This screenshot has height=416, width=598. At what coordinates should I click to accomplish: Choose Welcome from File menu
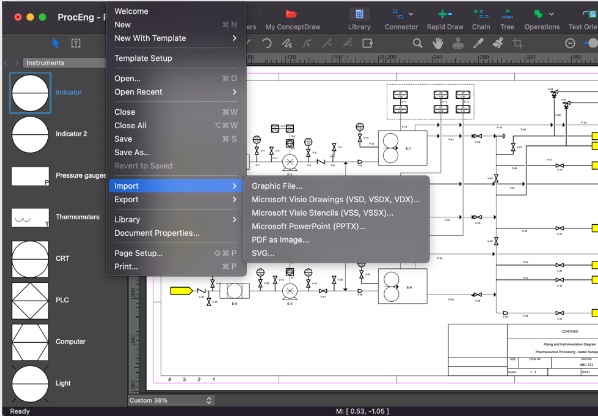tap(176, 11)
